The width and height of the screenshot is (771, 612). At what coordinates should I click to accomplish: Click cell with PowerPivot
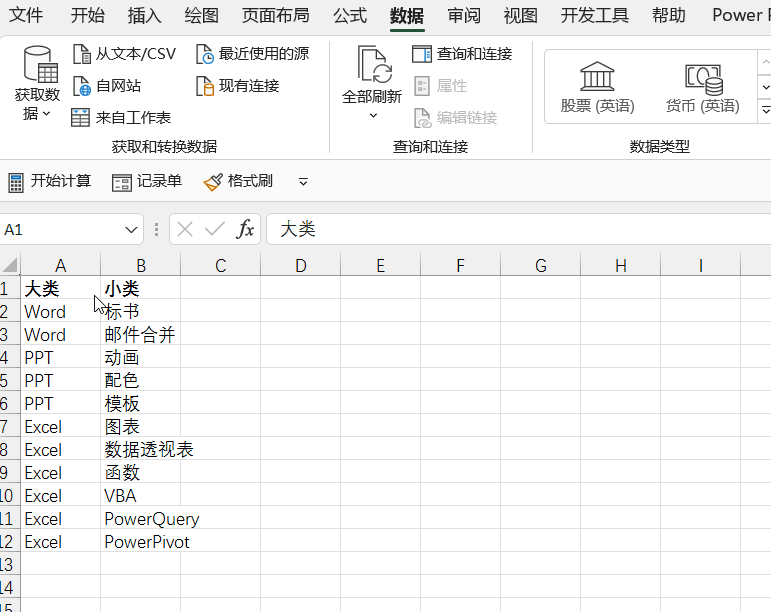141,542
